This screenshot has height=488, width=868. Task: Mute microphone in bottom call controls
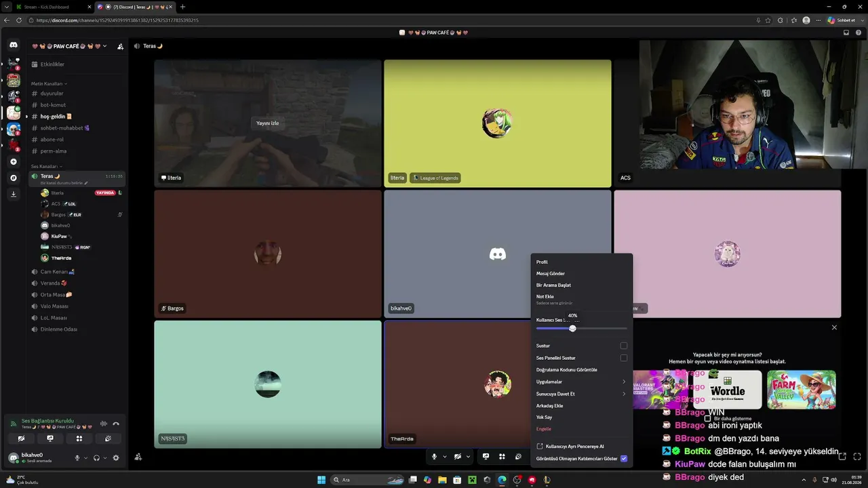(x=435, y=457)
